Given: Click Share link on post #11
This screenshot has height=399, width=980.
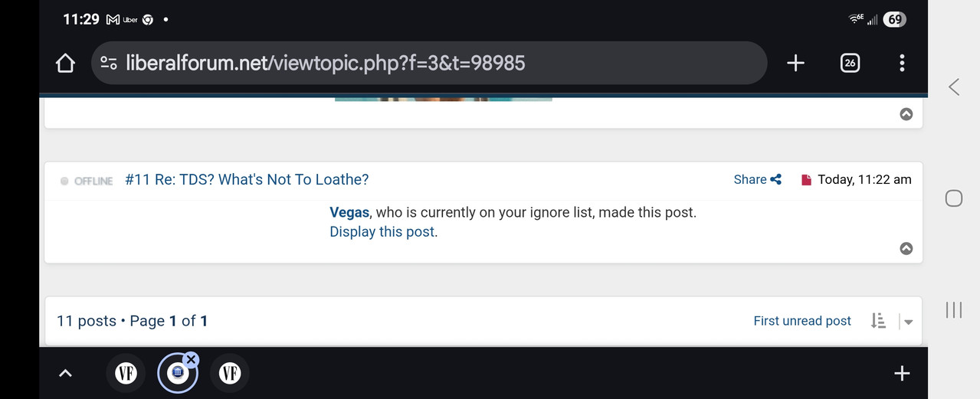Looking at the screenshot, I should click(x=757, y=179).
